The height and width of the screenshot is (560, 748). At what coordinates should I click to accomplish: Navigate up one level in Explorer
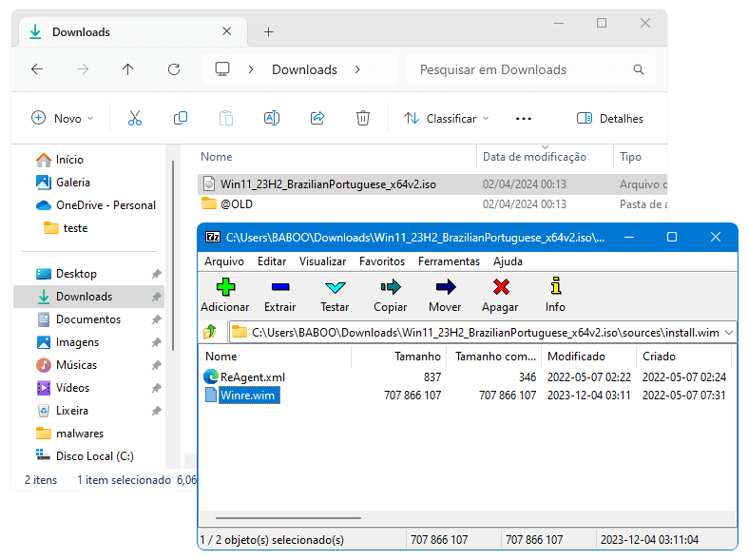tap(128, 69)
